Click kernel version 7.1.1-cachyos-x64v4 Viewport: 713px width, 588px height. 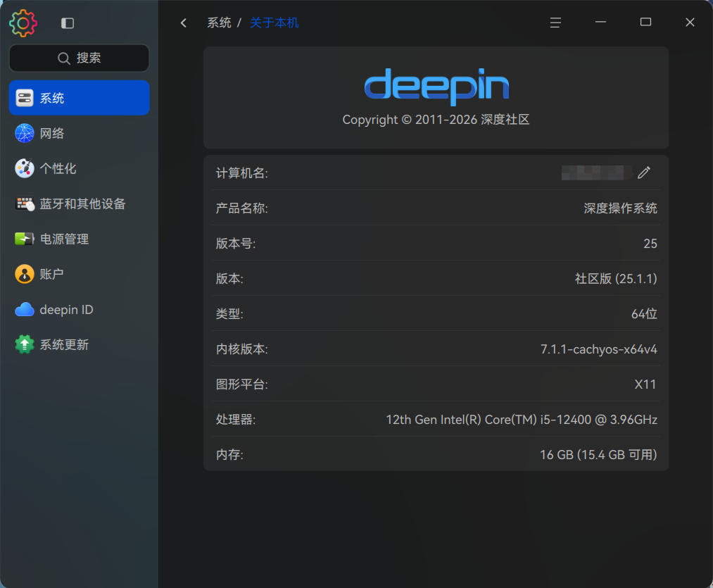[598, 349]
